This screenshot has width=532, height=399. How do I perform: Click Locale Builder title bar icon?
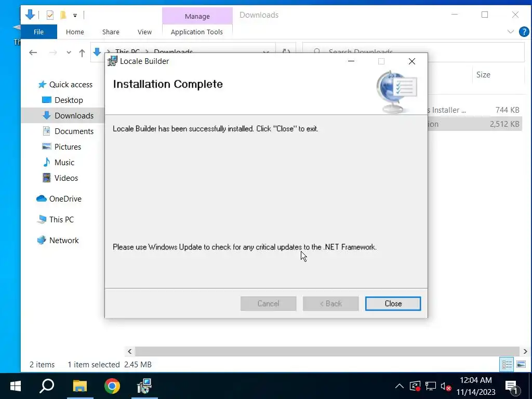coord(112,61)
